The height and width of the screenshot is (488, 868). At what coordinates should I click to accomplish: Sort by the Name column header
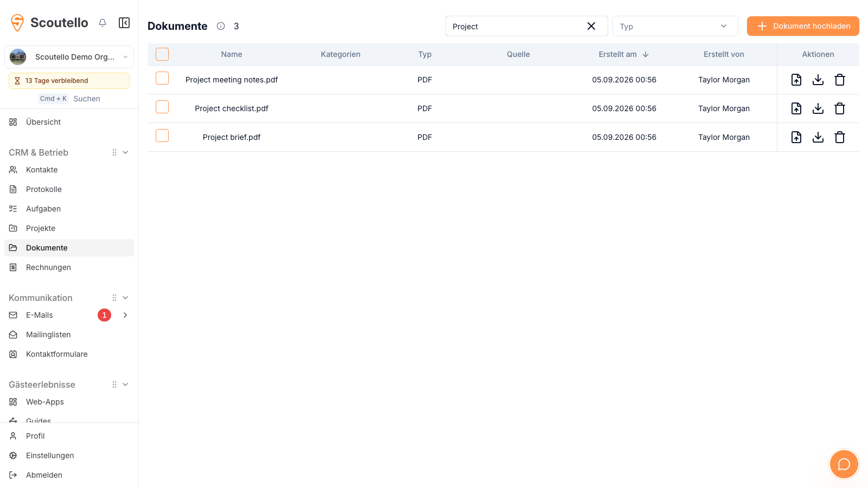point(232,54)
